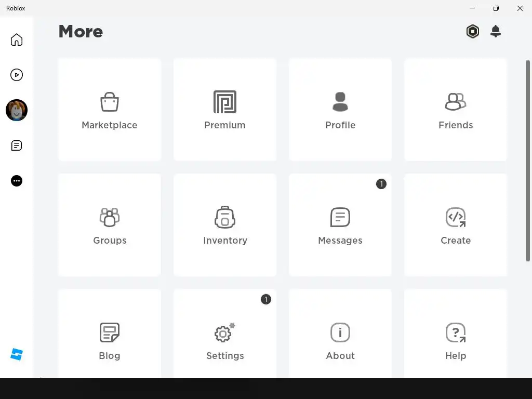
Task: Click the vertical scrollbar thumb
Action: (528, 161)
